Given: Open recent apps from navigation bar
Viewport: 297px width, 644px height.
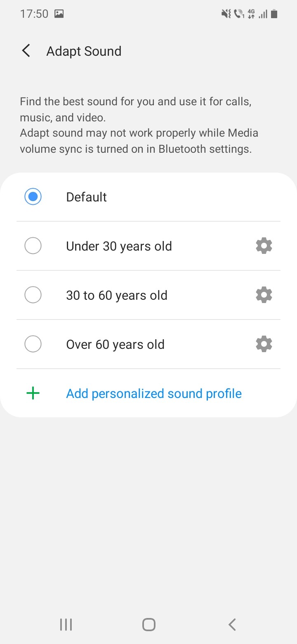Looking at the screenshot, I should tap(66, 625).
